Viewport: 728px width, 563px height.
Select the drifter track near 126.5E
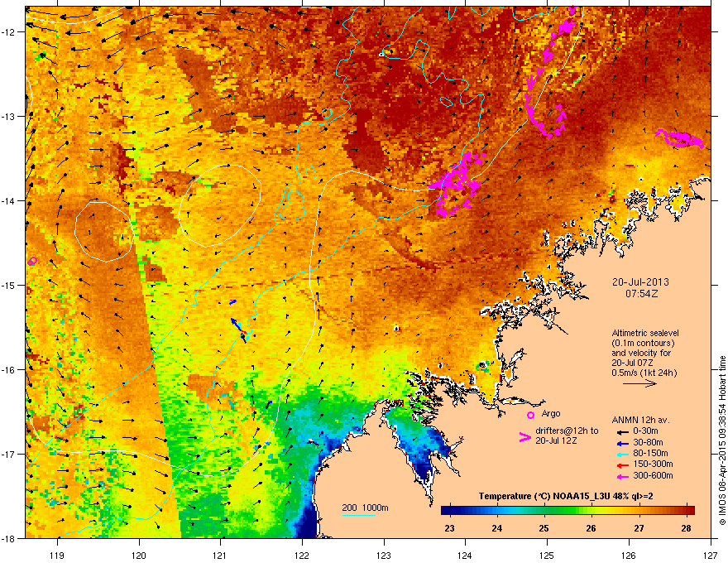tap(679, 138)
